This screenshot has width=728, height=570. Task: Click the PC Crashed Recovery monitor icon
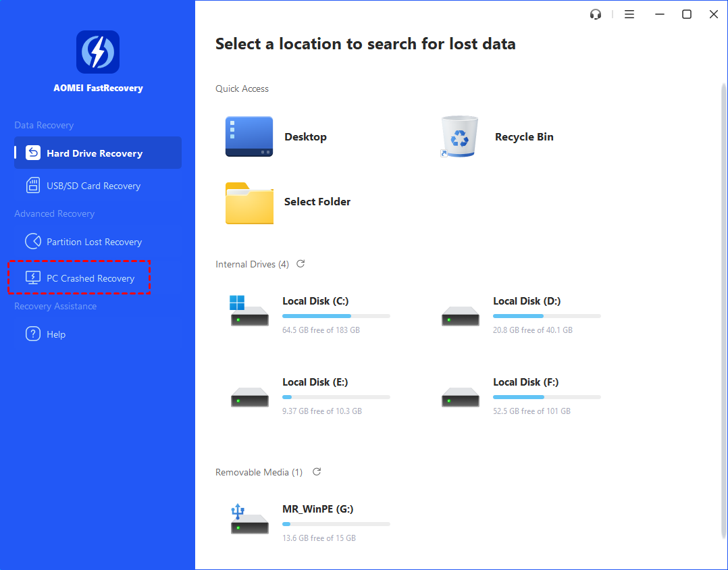tap(33, 278)
